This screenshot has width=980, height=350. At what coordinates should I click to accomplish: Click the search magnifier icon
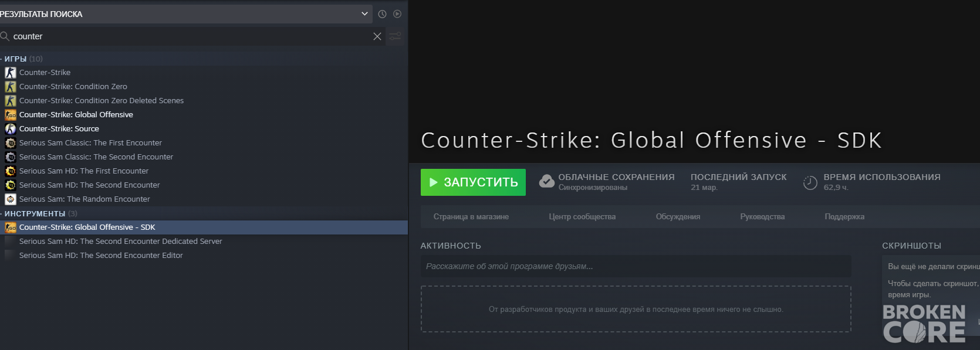[x=5, y=36]
